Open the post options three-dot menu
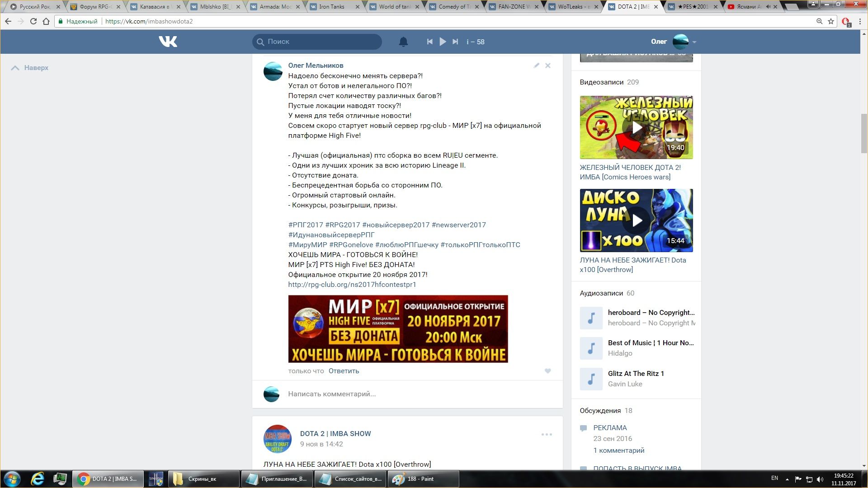 pos(547,434)
